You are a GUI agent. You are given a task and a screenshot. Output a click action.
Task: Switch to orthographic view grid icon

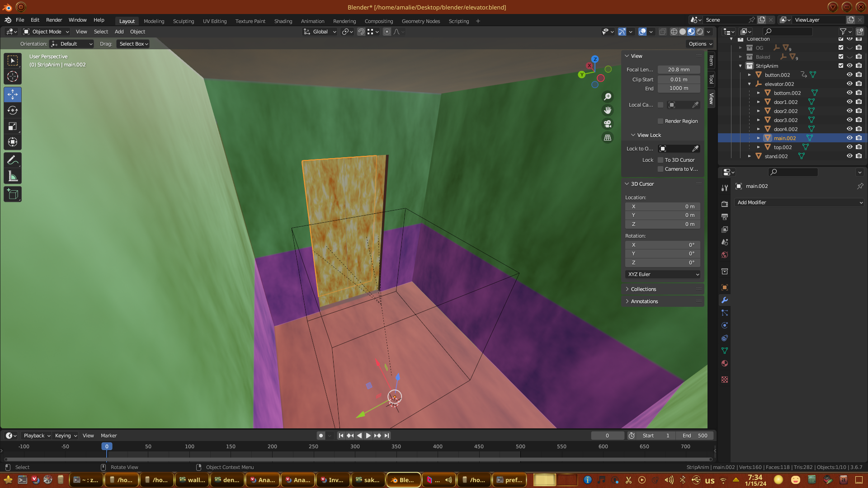[608, 137]
